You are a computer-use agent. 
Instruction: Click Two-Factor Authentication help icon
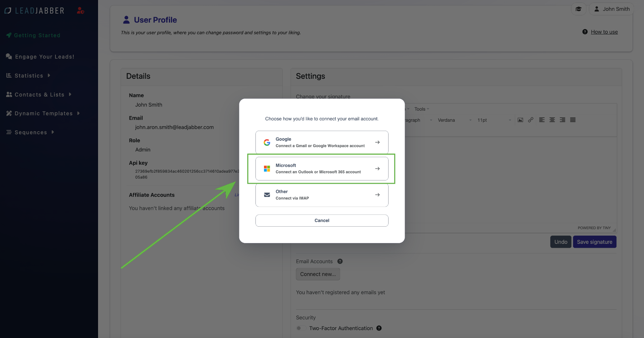[x=379, y=328]
